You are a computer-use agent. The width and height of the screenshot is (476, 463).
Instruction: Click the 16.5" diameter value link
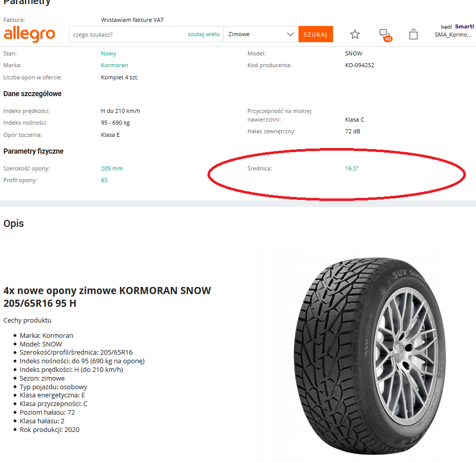pos(352,168)
